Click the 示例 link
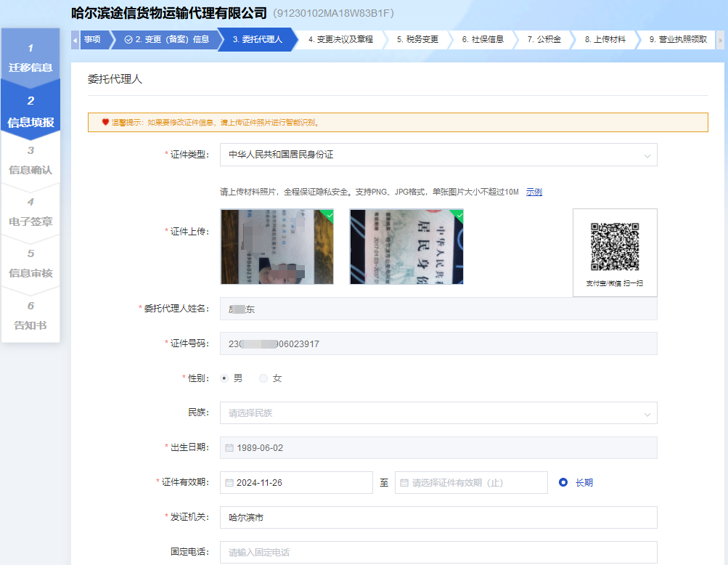Screen dimensions: 728x565 pyautogui.click(x=533, y=192)
